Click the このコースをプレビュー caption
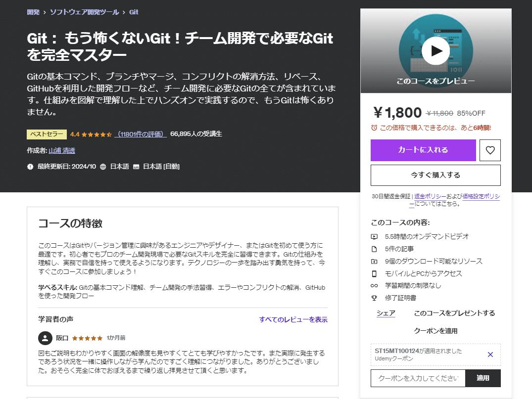532x399 pixels. click(x=435, y=81)
